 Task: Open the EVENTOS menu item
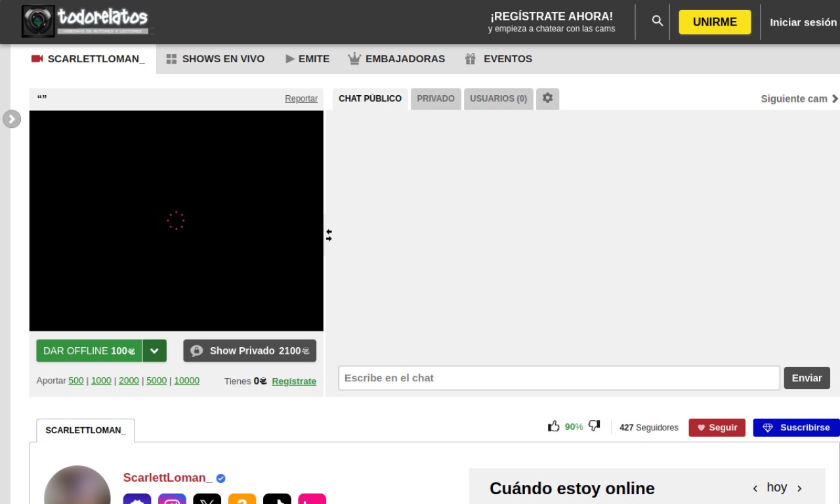point(498,58)
